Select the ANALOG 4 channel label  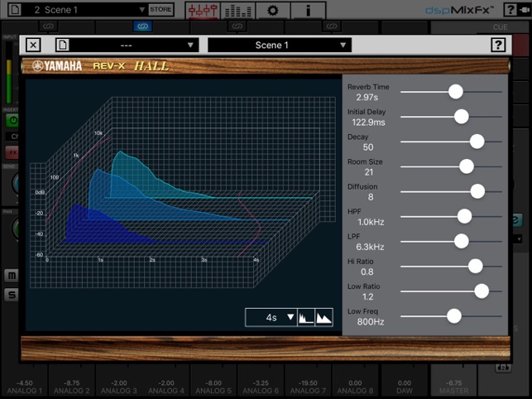tap(166, 391)
